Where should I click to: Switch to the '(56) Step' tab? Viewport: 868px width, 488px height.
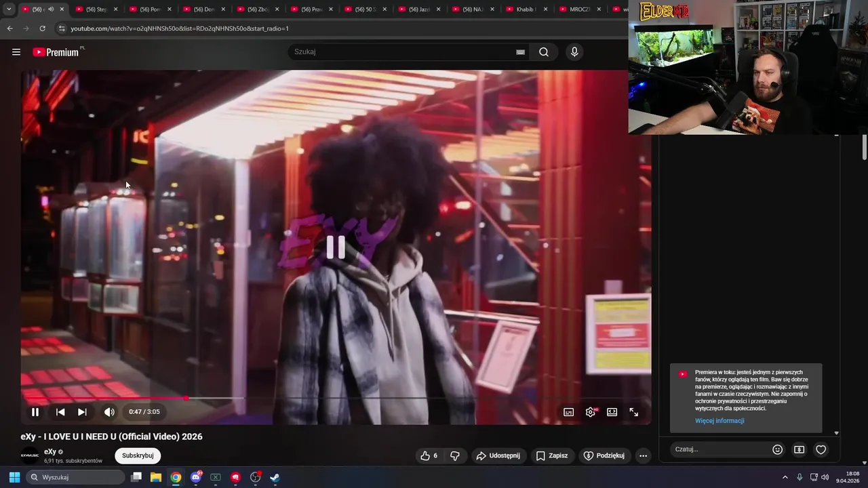(x=96, y=9)
